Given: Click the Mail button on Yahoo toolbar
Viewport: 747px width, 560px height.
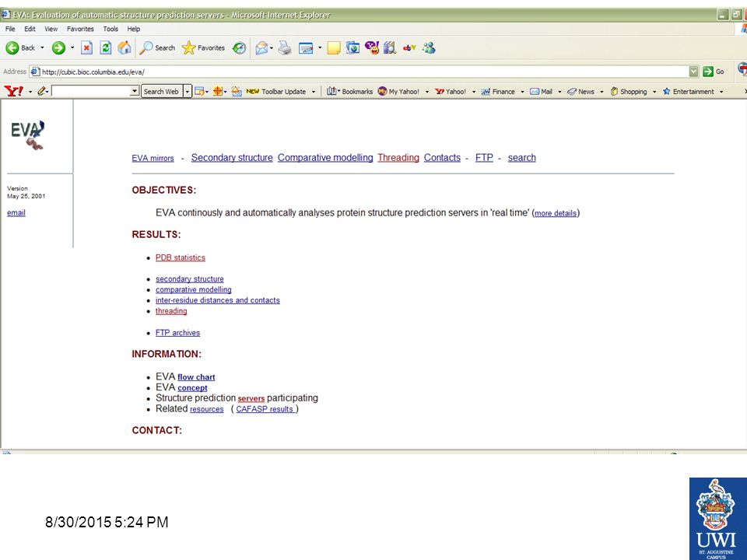Looking at the screenshot, I should [x=542, y=92].
